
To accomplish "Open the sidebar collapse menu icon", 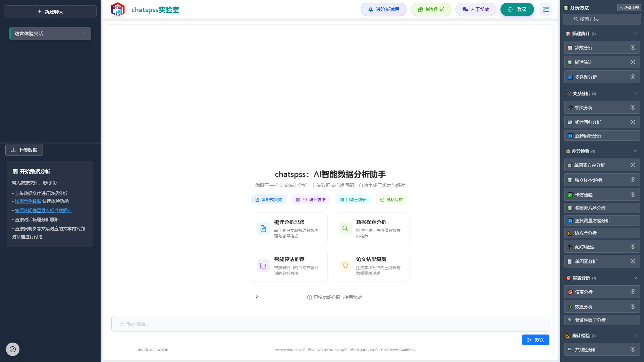I will tap(546, 9).
